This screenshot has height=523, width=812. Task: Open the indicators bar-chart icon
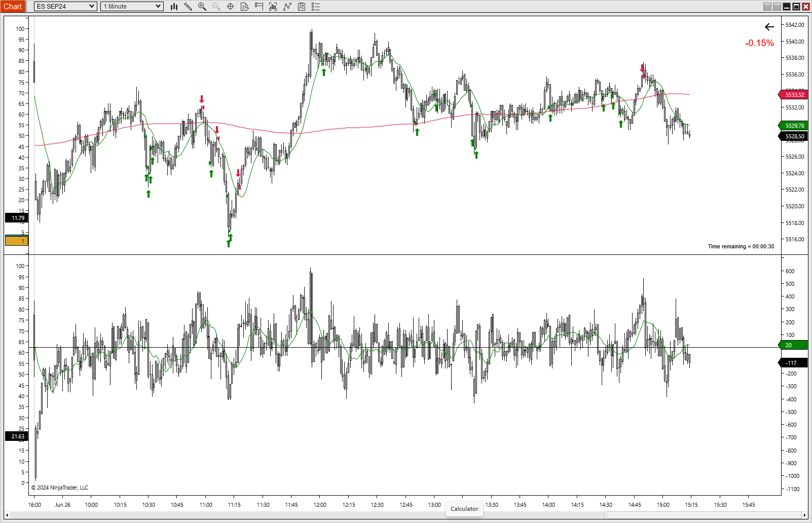coord(273,7)
